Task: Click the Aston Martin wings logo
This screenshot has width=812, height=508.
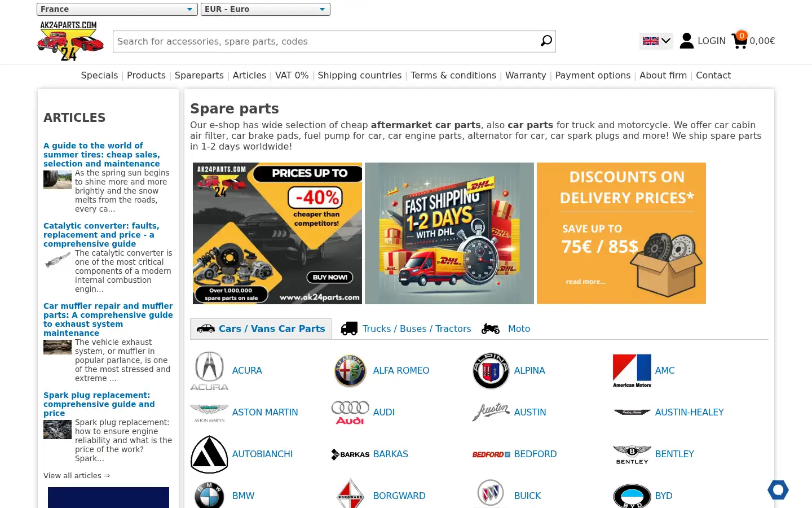Action: [x=209, y=413]
